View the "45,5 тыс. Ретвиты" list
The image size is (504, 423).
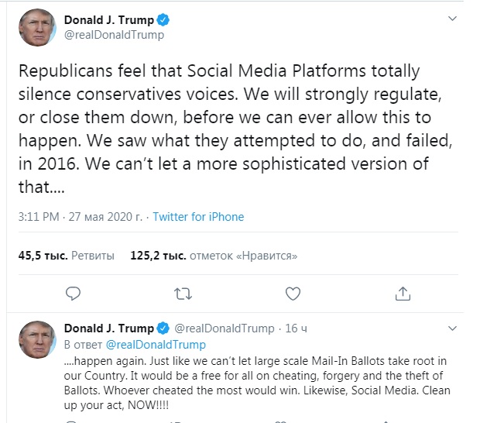67,255
